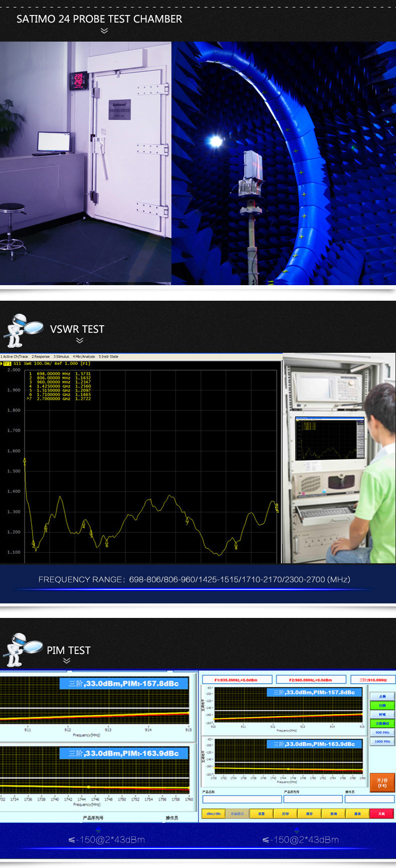
Task: Open the Mkr/Analysis menu
Action: 84,356
